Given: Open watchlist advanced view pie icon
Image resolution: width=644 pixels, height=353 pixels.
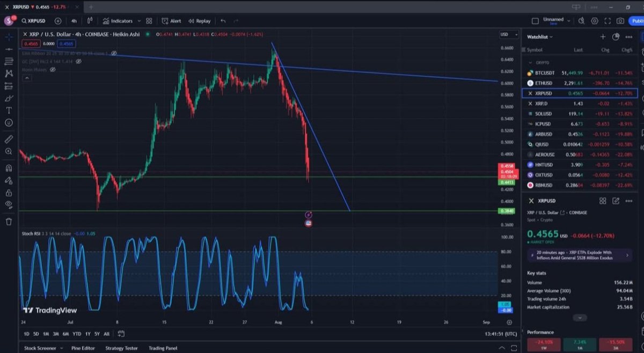Looking at the screenshot, I should (616, 36).
